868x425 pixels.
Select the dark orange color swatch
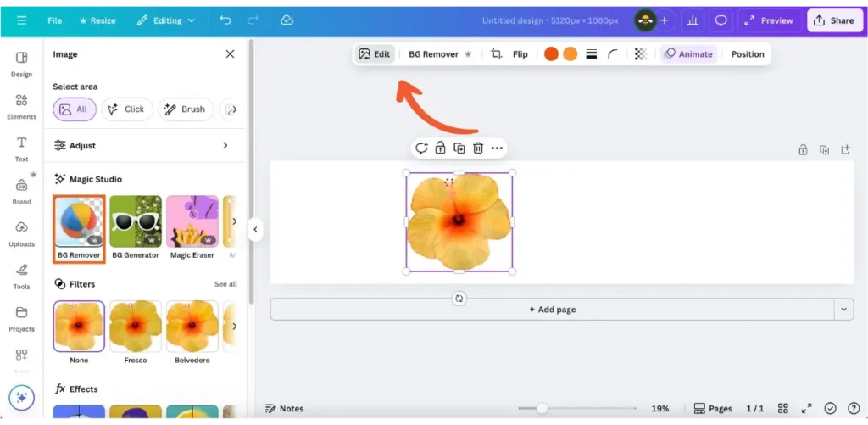click(551, 54)
